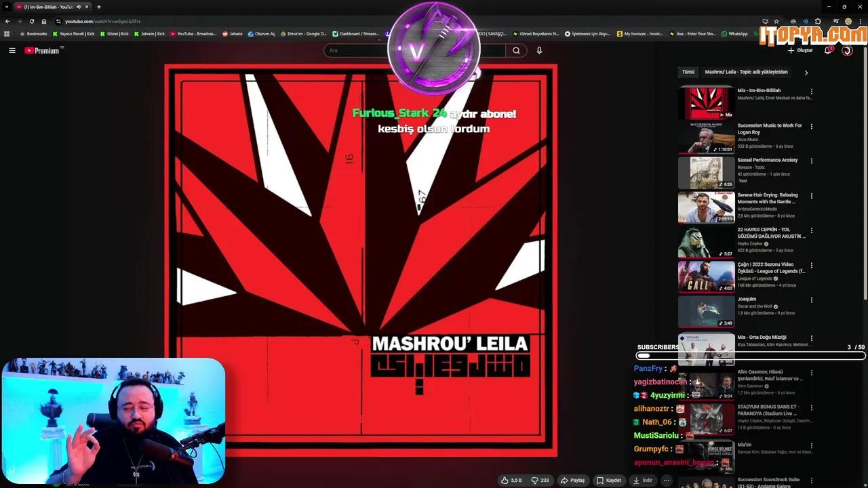The width and height of the screenshot is (868, 488).
Task: Open Bookmarks folder in bookmarks bar
Action: point(33,33)
